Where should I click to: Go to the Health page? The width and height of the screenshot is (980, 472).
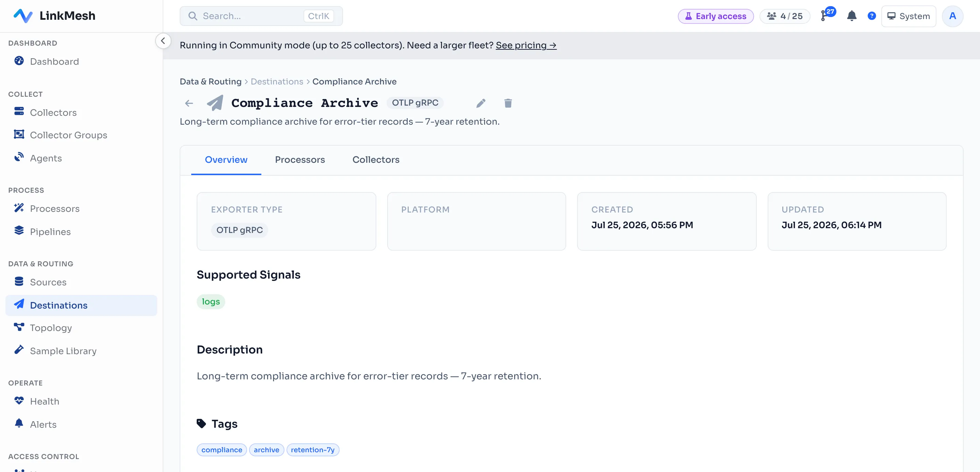[x=81, y=401]
